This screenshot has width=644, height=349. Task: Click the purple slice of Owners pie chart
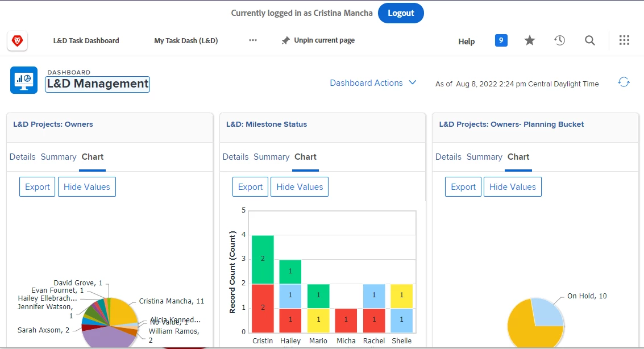[109, 338]
